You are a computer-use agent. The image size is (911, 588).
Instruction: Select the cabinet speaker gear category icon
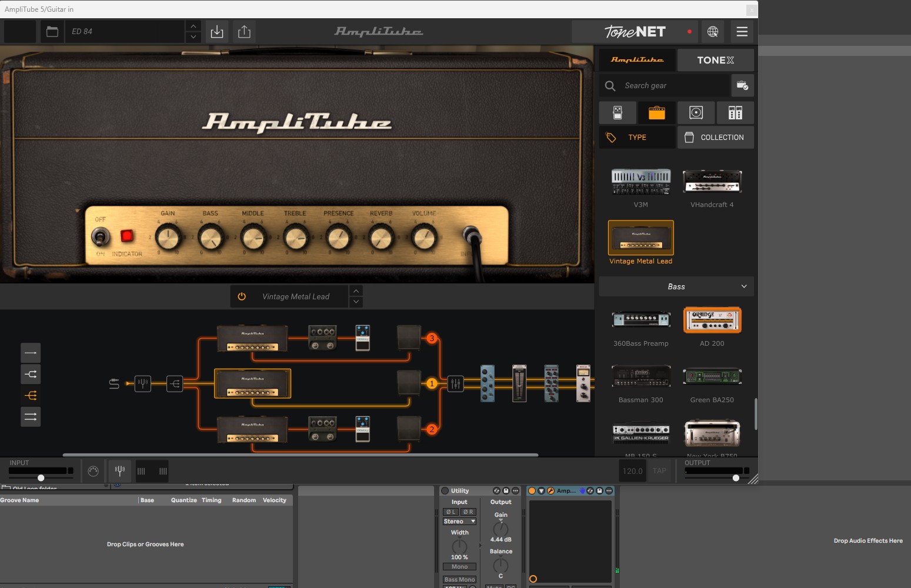point(696,113)
